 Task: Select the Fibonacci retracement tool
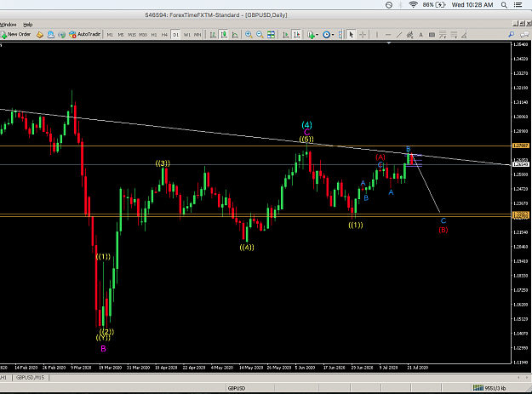click(x=443, y=35)
